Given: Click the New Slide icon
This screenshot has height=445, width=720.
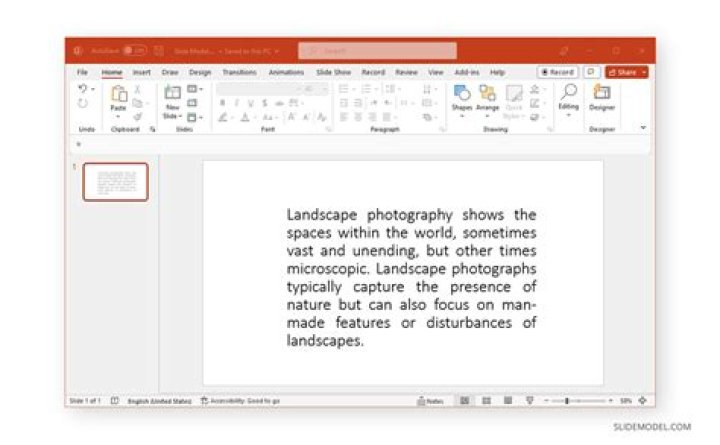Looking at the screenshot, I should tap(173, 93).
